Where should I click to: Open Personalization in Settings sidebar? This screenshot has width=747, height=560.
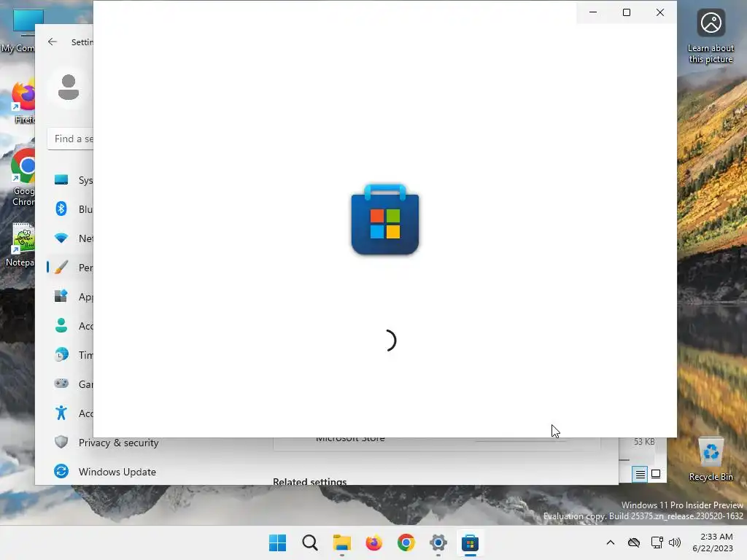point(71,267)
